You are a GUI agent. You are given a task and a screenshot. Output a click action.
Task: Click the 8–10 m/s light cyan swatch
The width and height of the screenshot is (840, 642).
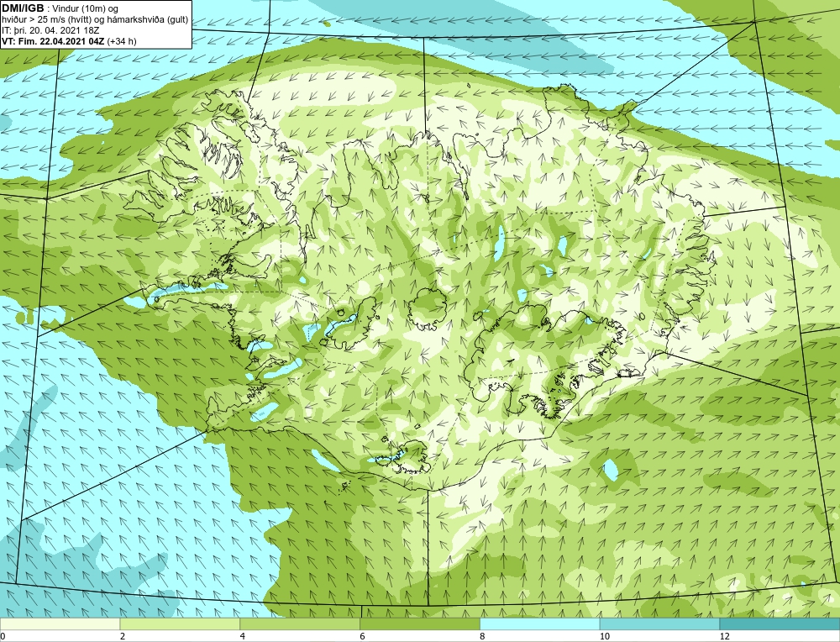coord(540,624)
